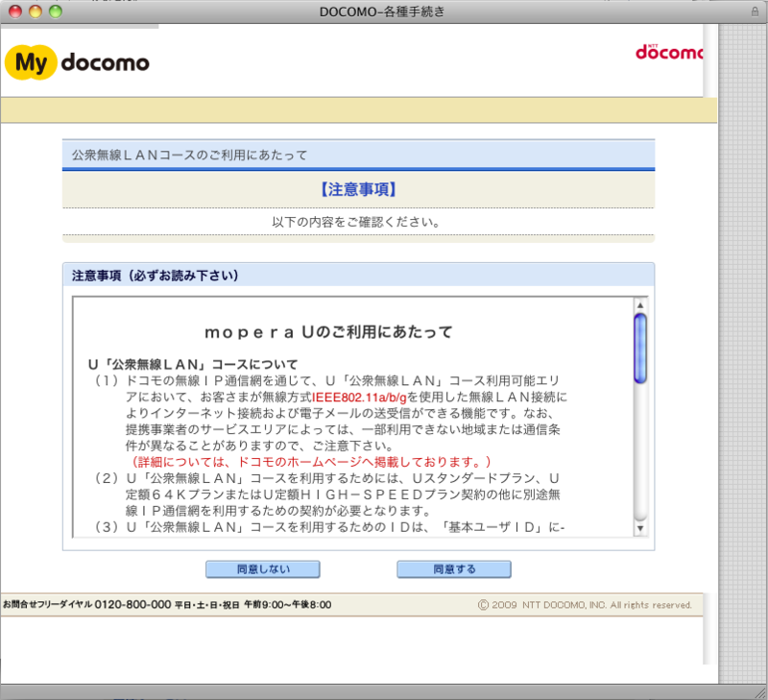
Task: Click paragraph (2) about Uスタンダードプラン
Action: (327, 495)
